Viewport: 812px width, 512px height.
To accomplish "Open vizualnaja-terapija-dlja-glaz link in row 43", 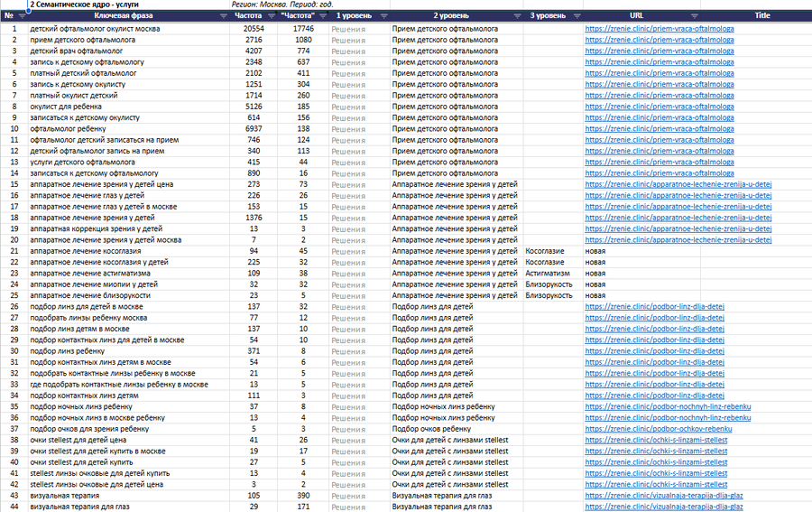I will pos(664,496).
